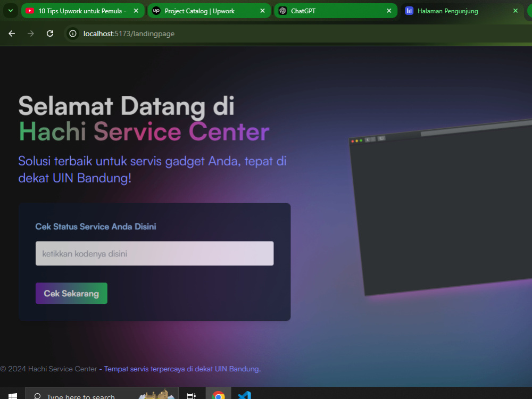The height and width of the screenshot is (399, 532).
Task: View site information icon in address bar
Action: tap(72, 34)
